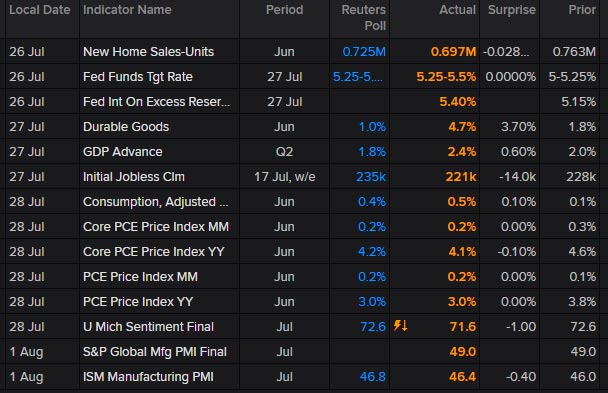608x393 pixels.
Task: Select the 71.6 U Mich actual value
Action: click(463, 327)
